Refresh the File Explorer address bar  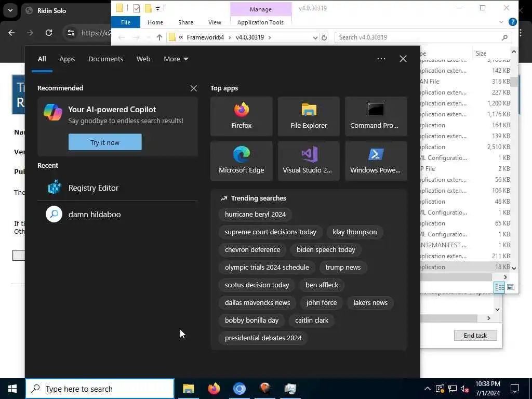pos(324,37)
